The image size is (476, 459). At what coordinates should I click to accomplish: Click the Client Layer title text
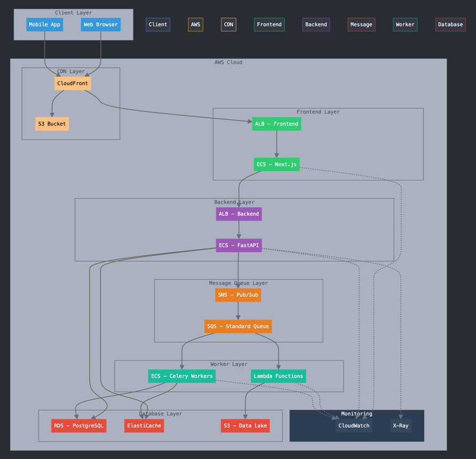tap(74, 13)
